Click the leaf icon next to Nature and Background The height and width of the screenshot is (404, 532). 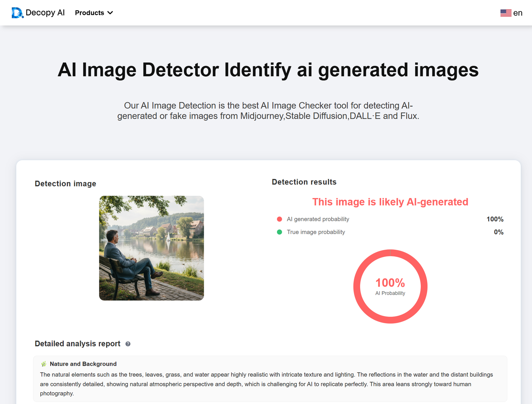(43, 364)
